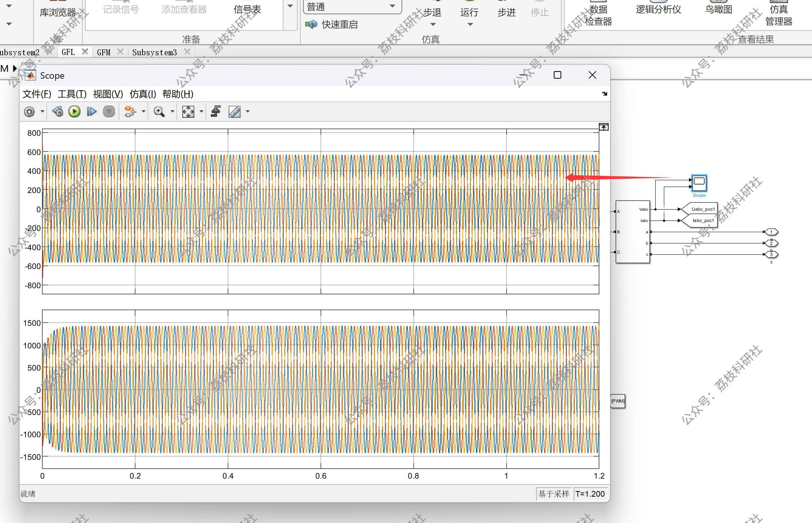812x523 pixels.
Task: Expand the 步退 dropdown arrow
Action: coord(433,24)
